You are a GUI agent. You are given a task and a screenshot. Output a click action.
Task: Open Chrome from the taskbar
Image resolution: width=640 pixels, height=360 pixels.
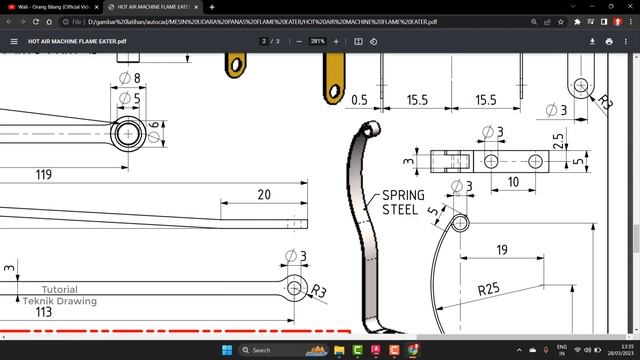point(413,350)
